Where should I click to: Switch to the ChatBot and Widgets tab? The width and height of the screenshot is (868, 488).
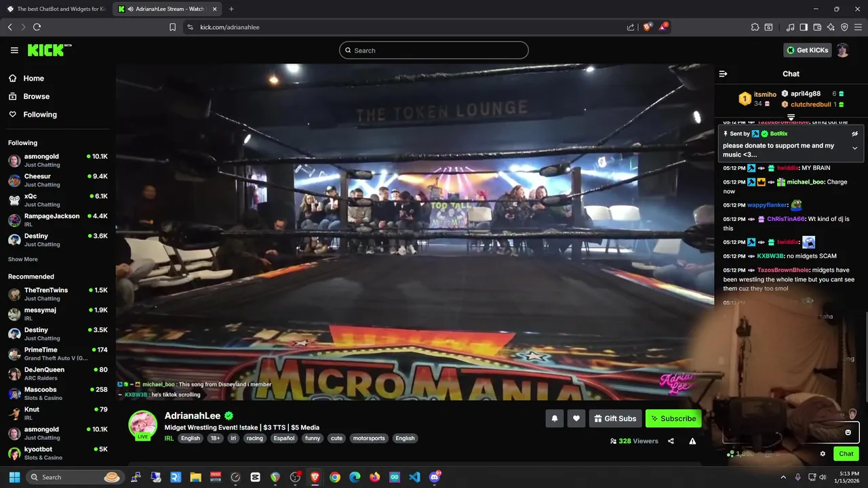56,9
